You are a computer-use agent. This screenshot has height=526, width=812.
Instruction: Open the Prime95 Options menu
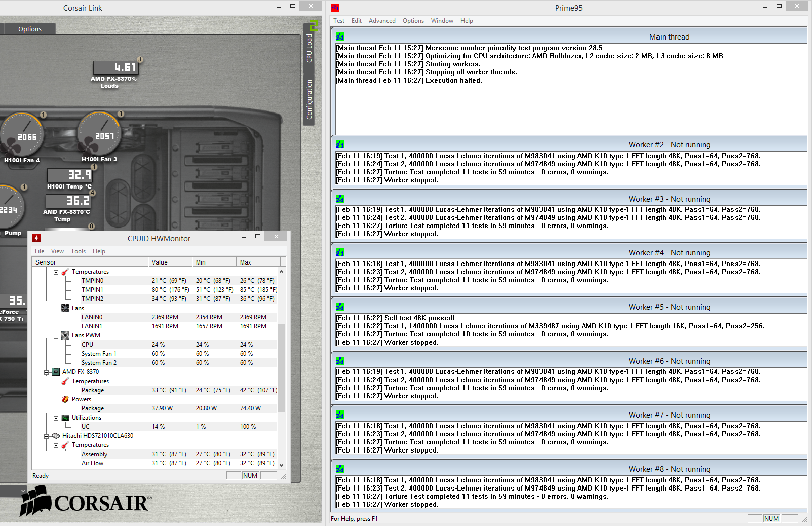pos(413,21)
